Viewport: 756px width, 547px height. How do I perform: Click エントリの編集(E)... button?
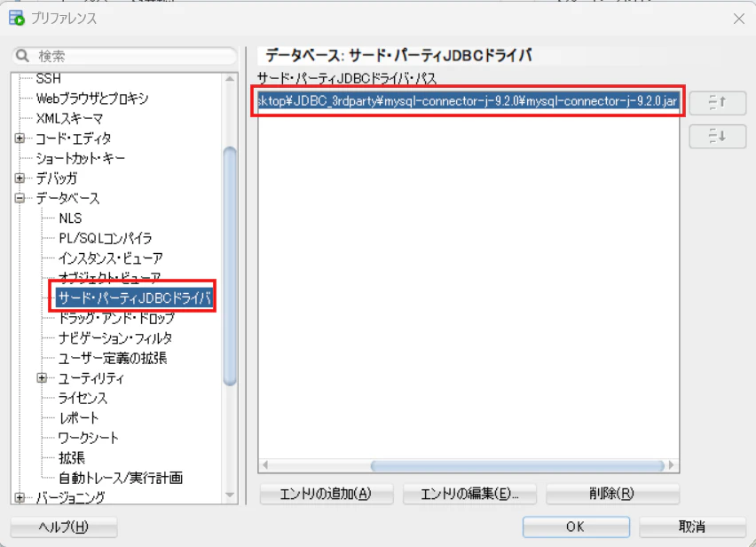[469, 494]
